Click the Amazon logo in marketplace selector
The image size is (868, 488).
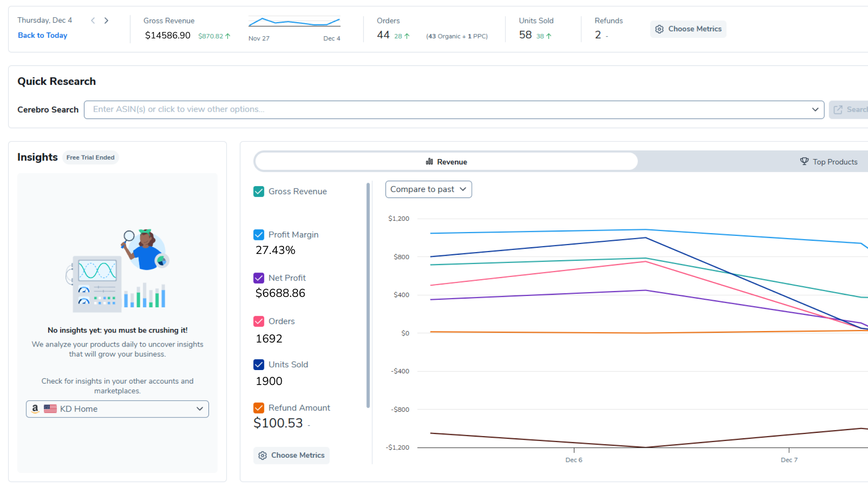pyautogui.click(x=35, y=408)
